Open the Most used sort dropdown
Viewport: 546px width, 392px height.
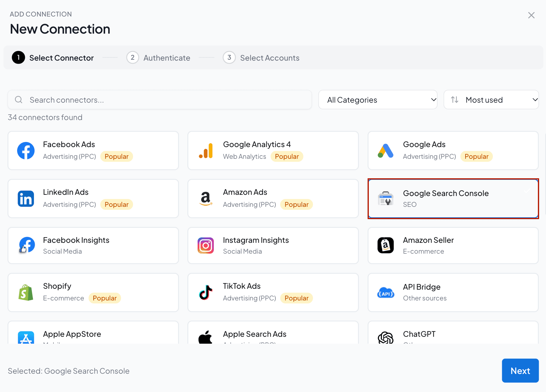point(491,100)
